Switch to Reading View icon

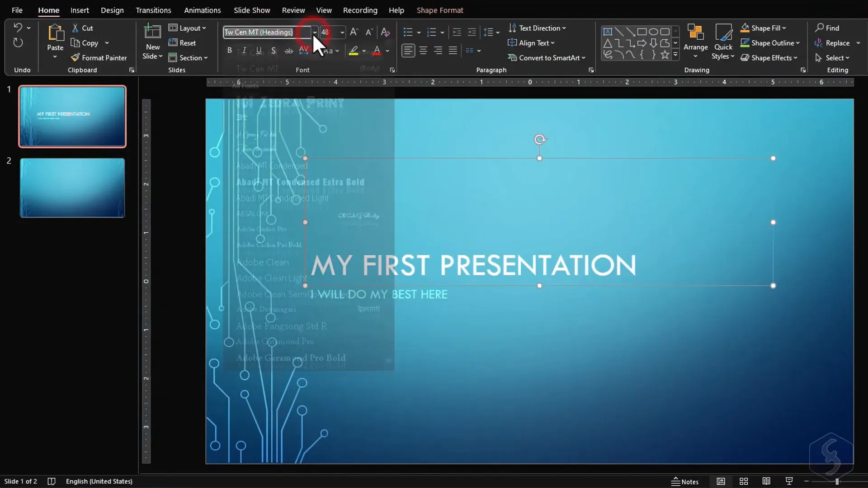click(x=766, y=481)
